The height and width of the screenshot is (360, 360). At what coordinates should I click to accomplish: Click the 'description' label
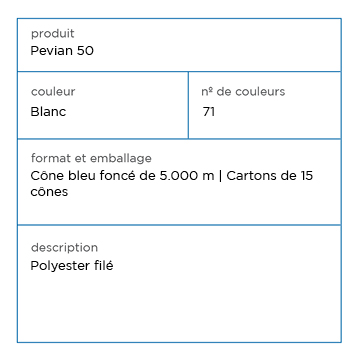(64, 248)
